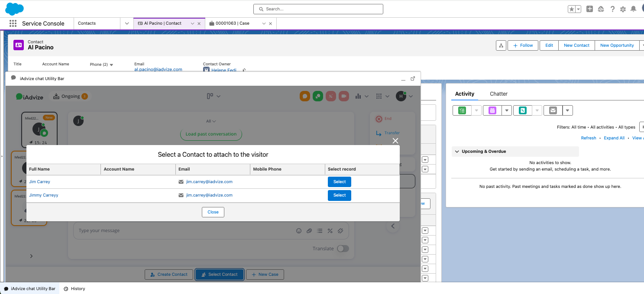Open the favorites list dropdown arrow

coord(578,9)
